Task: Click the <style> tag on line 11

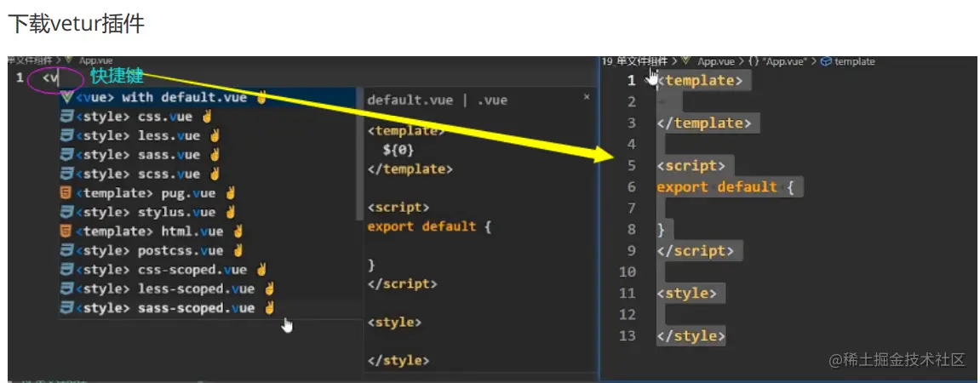Action: tap(686, 293)
